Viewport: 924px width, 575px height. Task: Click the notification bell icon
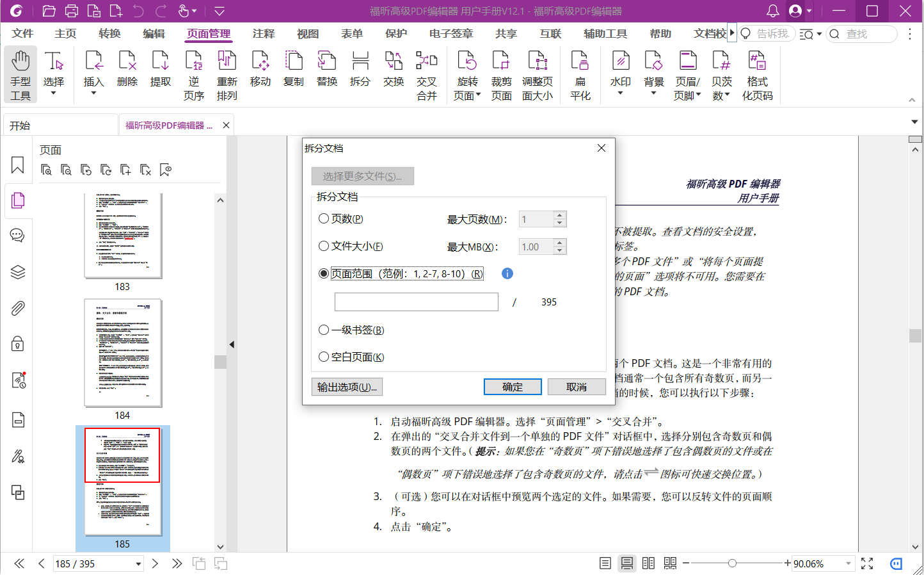tap(773, 11)
